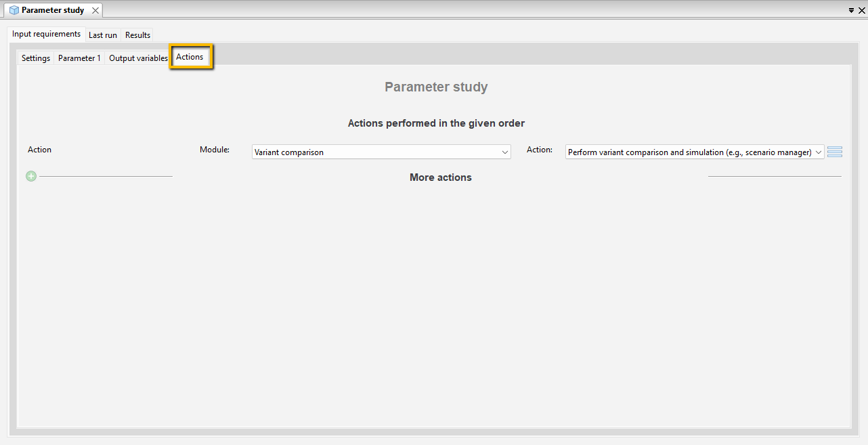Click the More actions section heading

[441, 177]
